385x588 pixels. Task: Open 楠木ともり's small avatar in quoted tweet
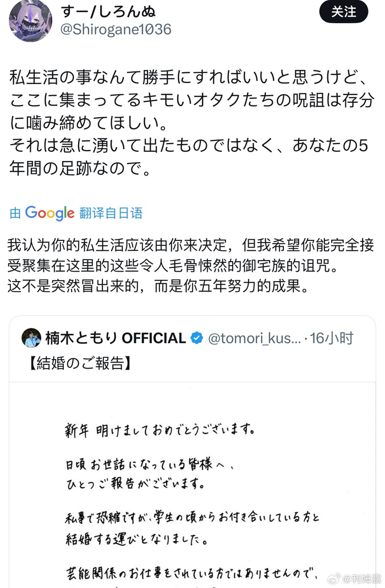coord(31,338)
